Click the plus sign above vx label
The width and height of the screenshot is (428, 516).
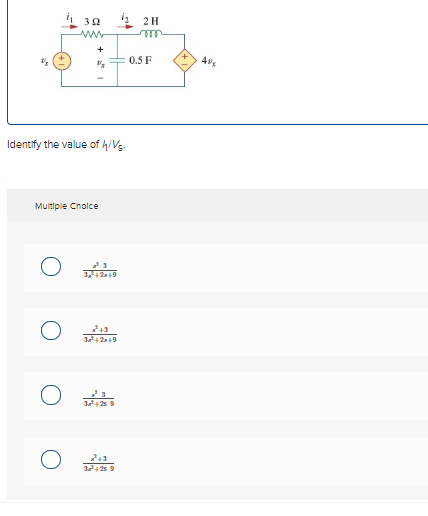tap(100, 49)
